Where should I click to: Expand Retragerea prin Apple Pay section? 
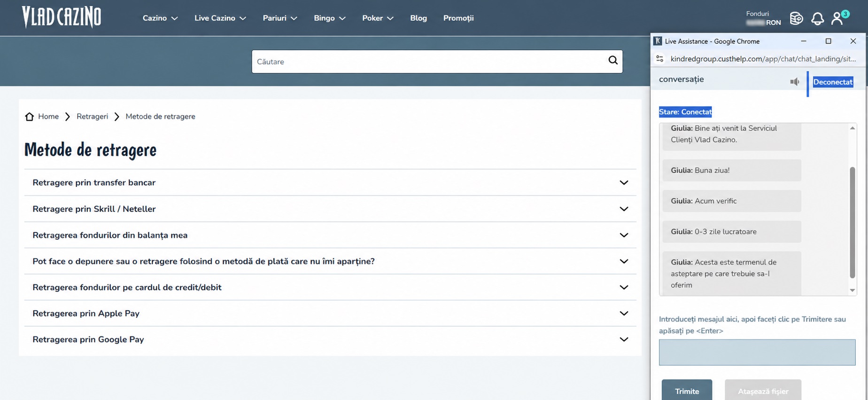click(x=330, y=313)
